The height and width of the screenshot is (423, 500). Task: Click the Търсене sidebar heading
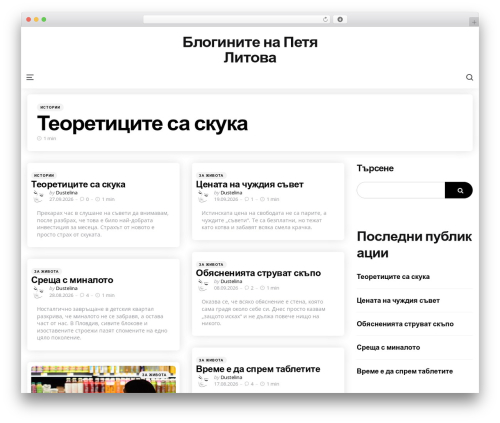pos(375,168)
